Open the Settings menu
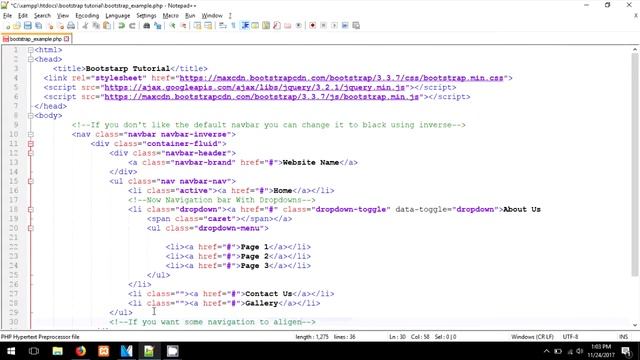This screenshot has height=360, width=640. [146, 16]
